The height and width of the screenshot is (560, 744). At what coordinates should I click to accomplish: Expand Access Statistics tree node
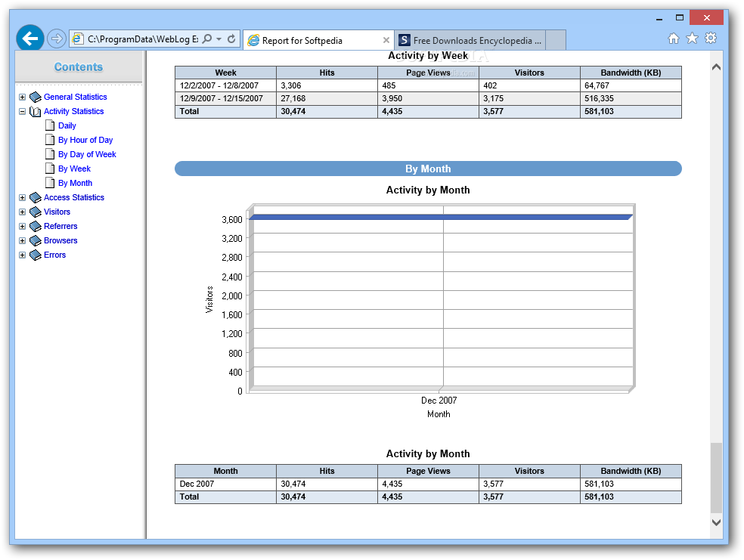point(22,197)
